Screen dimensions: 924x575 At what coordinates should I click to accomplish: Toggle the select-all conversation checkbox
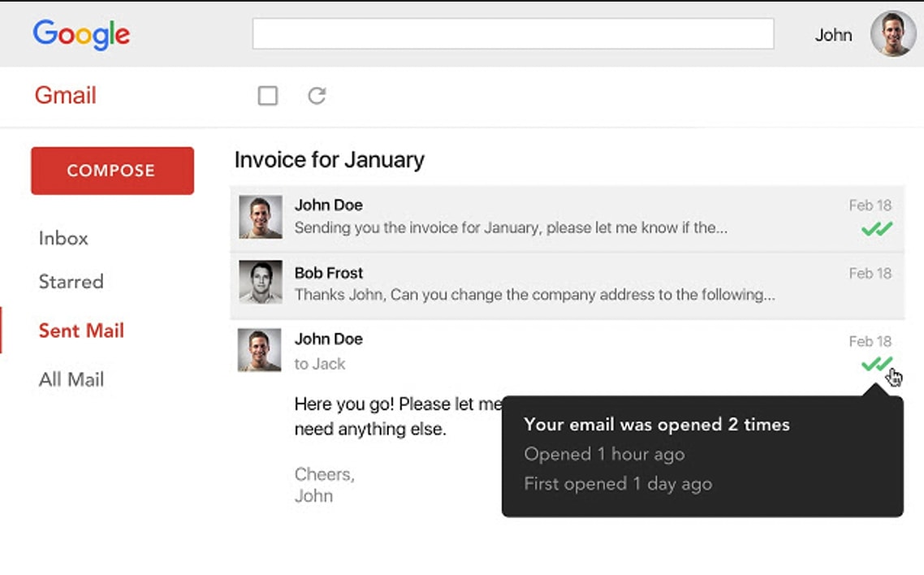[268, 95]
